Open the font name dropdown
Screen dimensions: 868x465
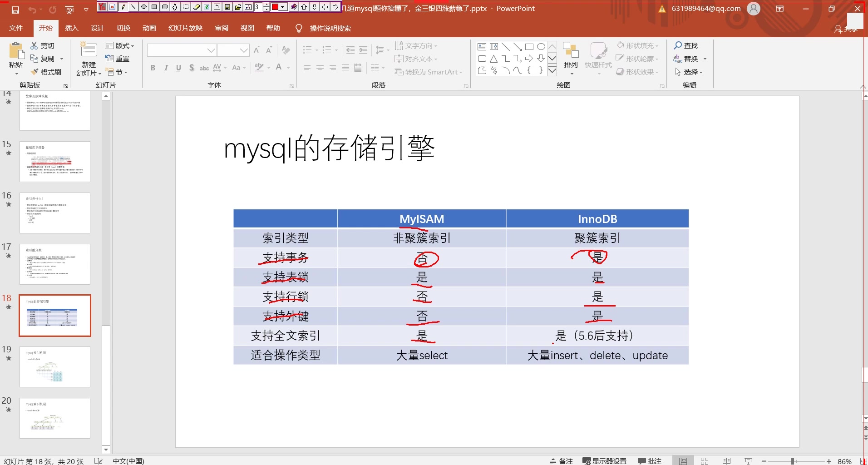coord(210,50)
